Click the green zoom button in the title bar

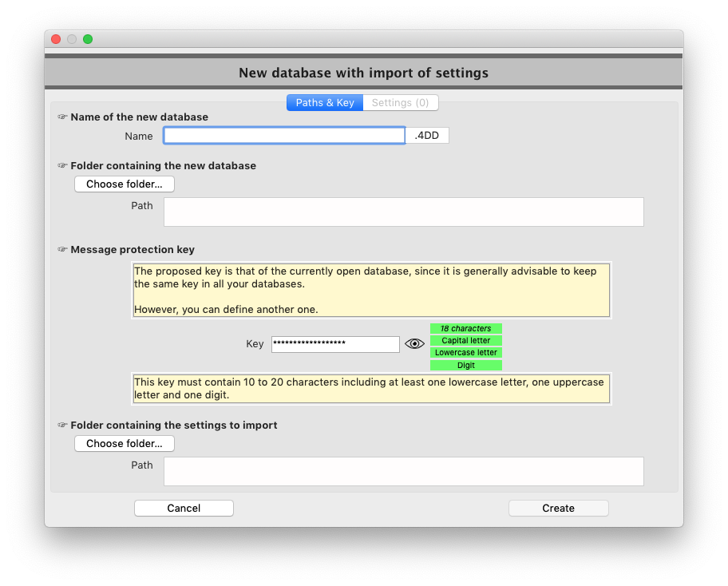pyautogui.click(x=87, y=38)
